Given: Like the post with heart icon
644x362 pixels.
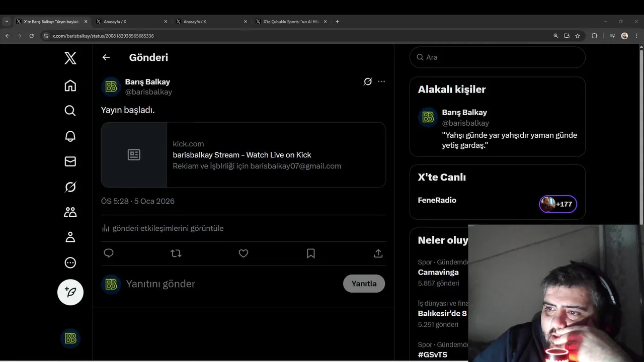Looking at the screenshot, I should point(244,253).
